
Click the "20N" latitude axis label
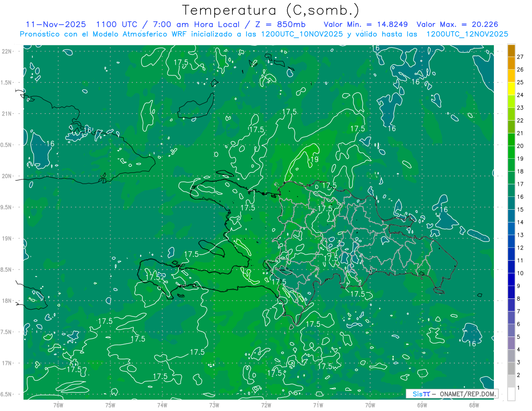tap(6, 176)
